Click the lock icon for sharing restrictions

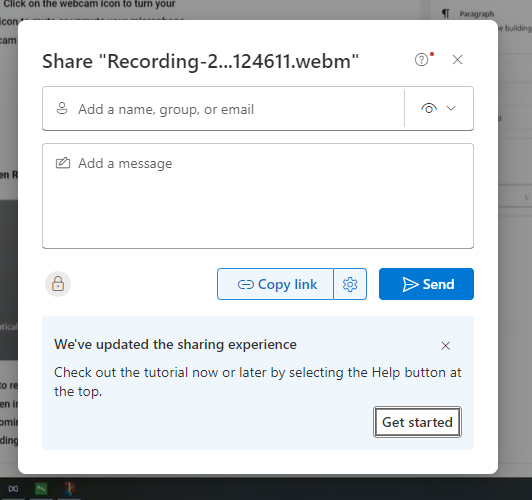58,284
